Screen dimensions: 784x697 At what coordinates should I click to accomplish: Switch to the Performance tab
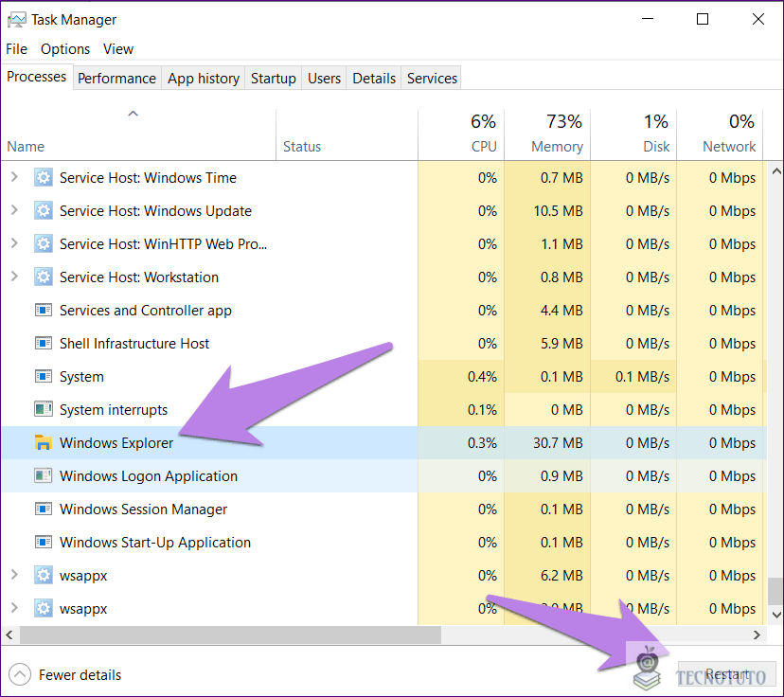coord(117,79)
